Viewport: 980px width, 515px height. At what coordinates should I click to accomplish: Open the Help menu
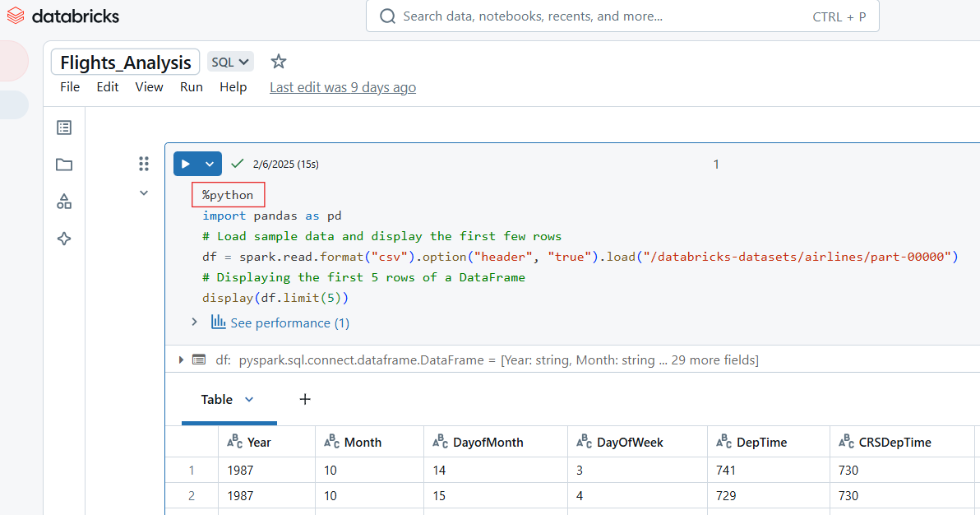tap(233, 87)
